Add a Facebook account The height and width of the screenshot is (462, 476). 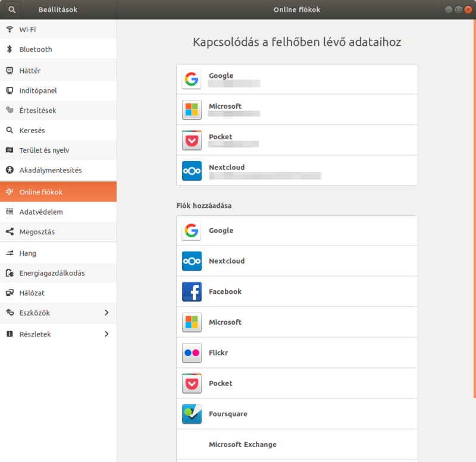click(x=297, y=291)
